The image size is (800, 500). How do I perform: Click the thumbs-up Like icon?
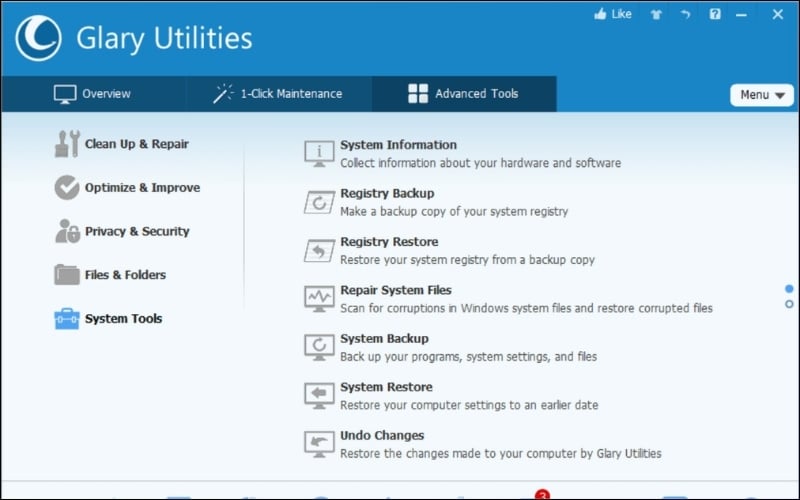point(601,14)
